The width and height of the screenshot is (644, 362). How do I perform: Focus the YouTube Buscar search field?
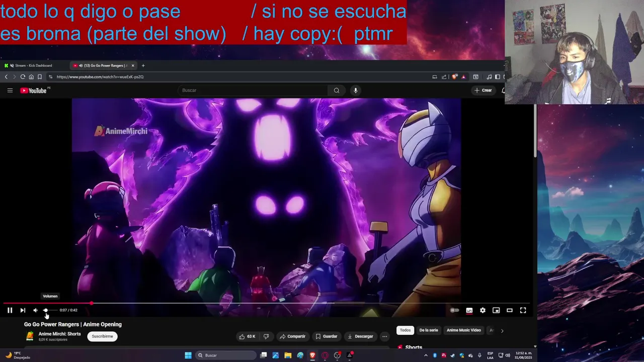253,90
